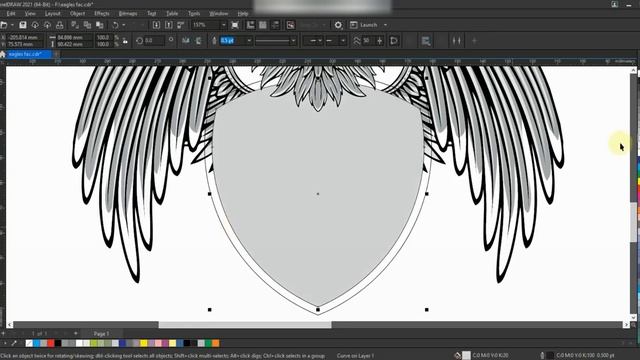The height and width of the screenshot is (360, 640).
Task: Click the horizontal scrollbar thumb
Action: pos(245,325)
